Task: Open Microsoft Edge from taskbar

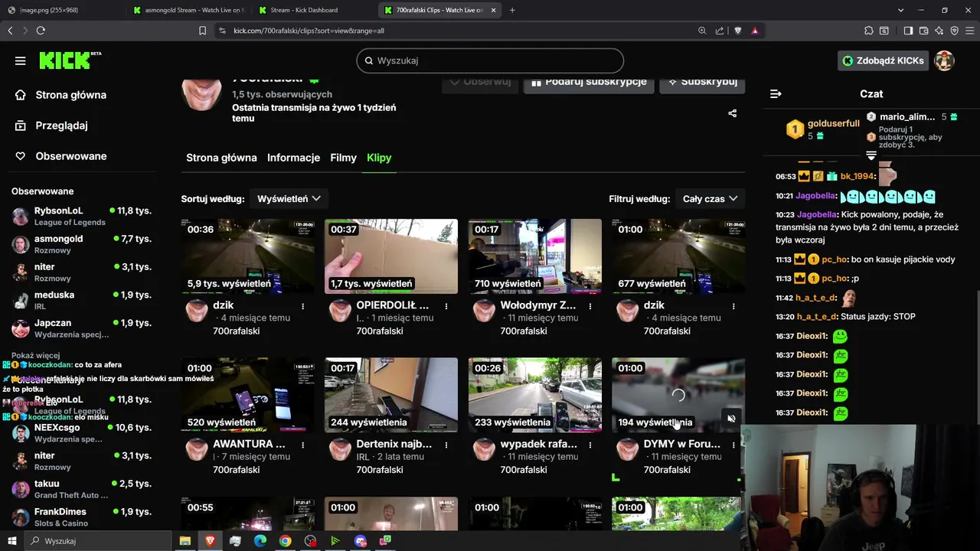Action: coord(260,541)
